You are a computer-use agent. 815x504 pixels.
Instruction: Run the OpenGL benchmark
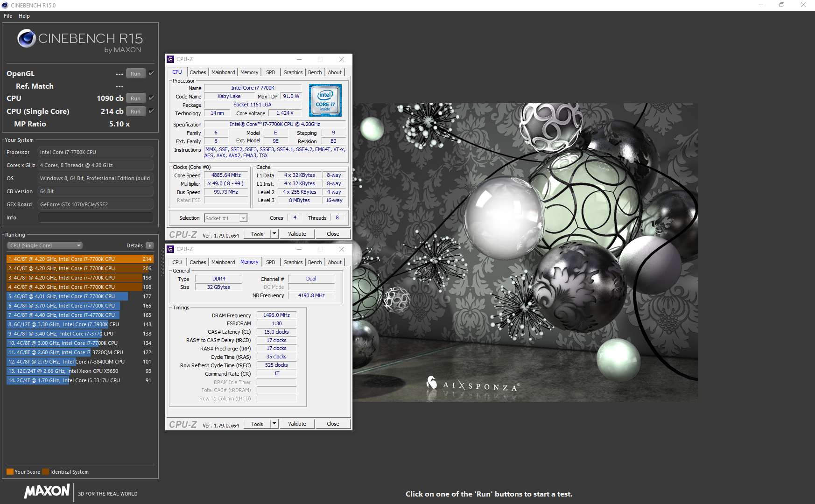(136, 74)
